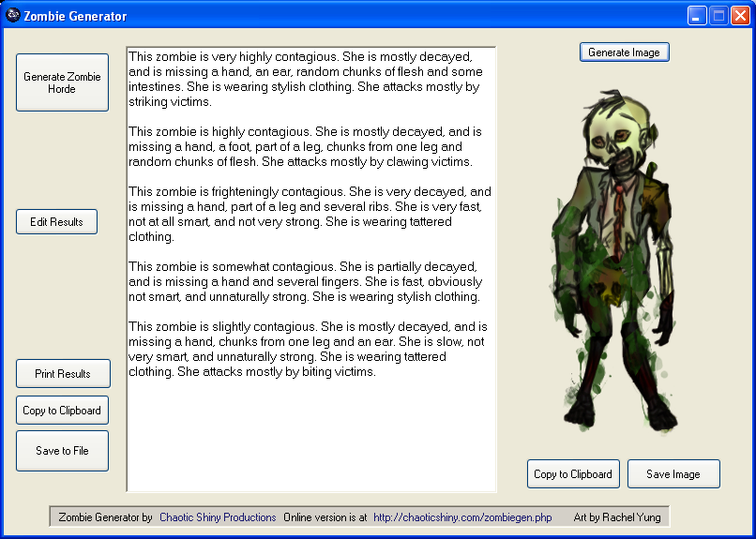Minimize the Zombie Generator window
Viewport: 756px width, 539px height.
pos(697,16)
